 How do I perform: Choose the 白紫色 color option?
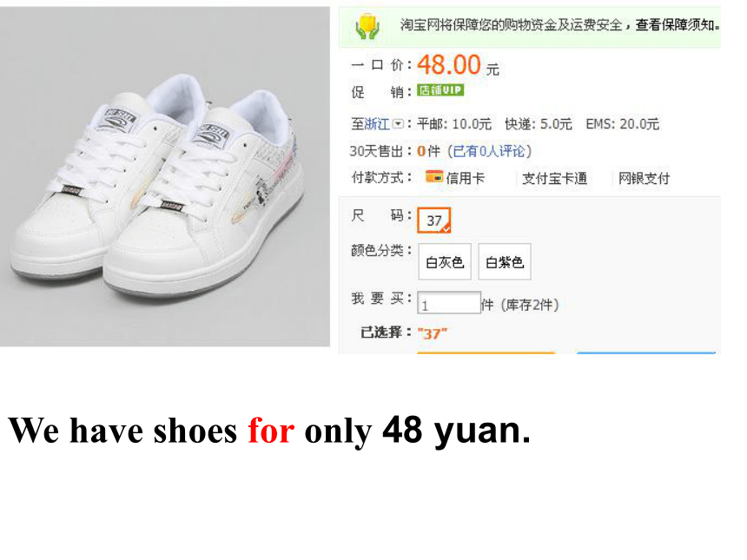click(505, 262)
